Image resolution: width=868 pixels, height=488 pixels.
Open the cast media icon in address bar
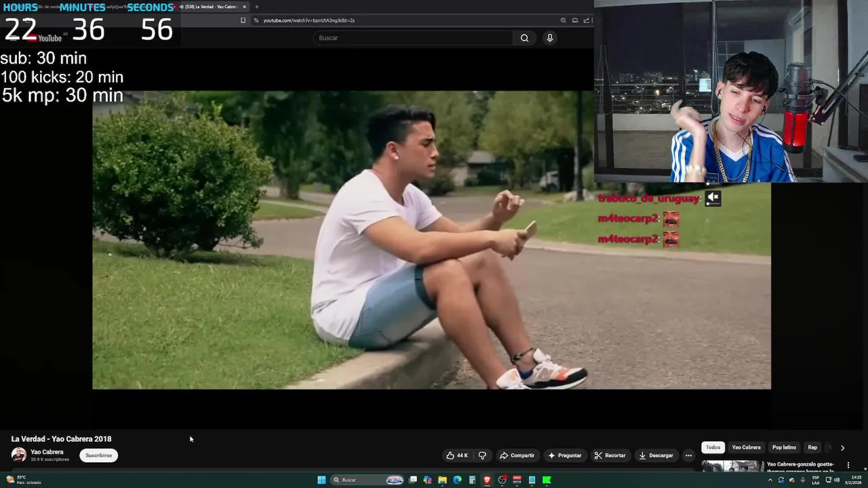point(575,20)
